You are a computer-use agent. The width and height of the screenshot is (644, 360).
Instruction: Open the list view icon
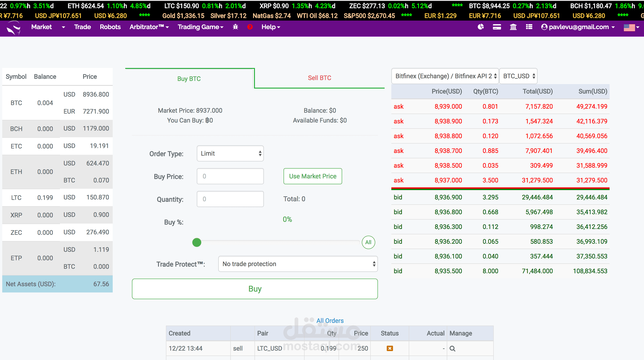point(529,27)
